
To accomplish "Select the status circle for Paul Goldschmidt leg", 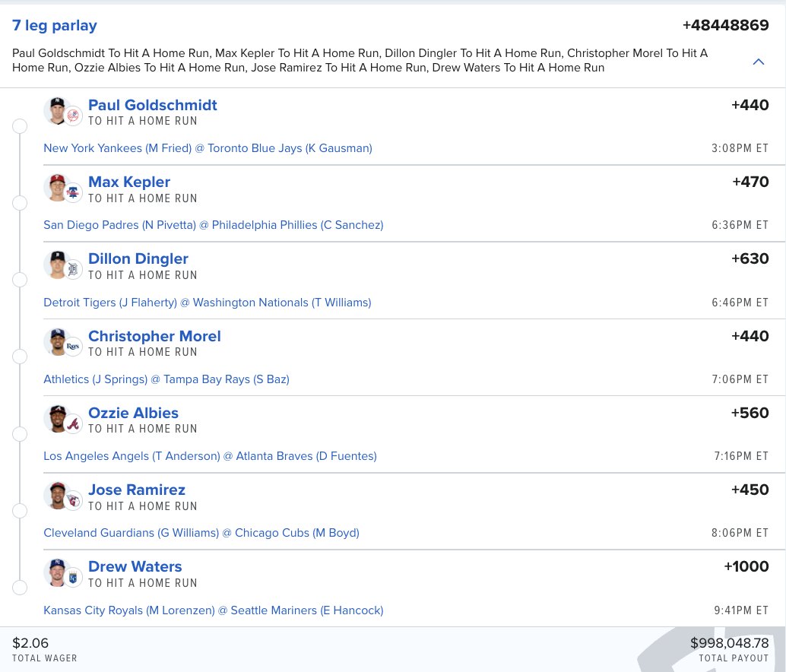I will pyautogui.click(x=21, y=126).
